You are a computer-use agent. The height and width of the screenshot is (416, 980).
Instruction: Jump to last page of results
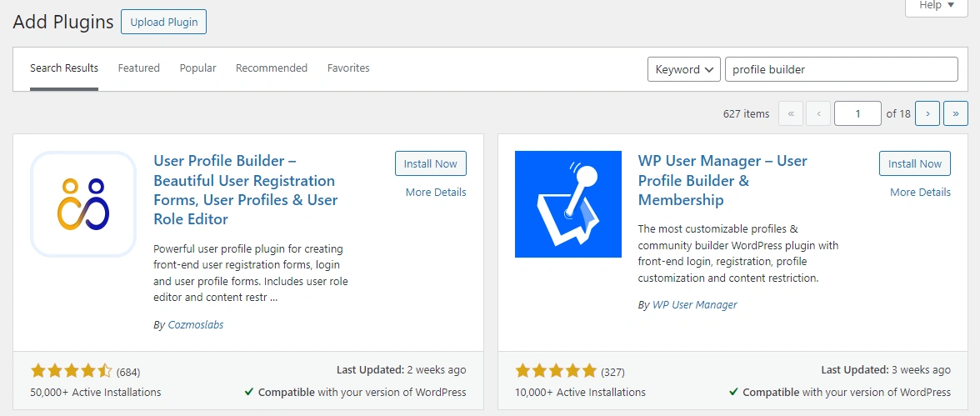(956, 113)
